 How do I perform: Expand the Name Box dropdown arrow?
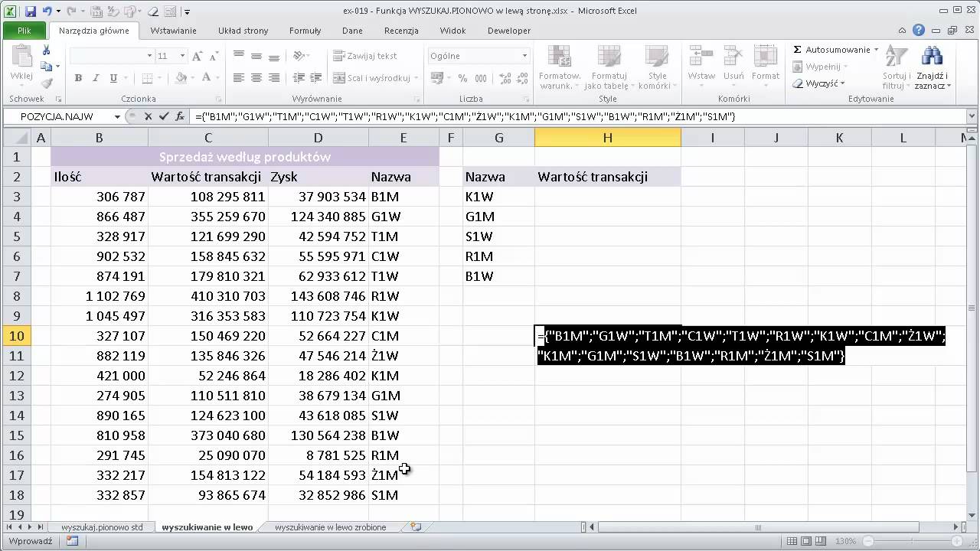coord(117,116)
